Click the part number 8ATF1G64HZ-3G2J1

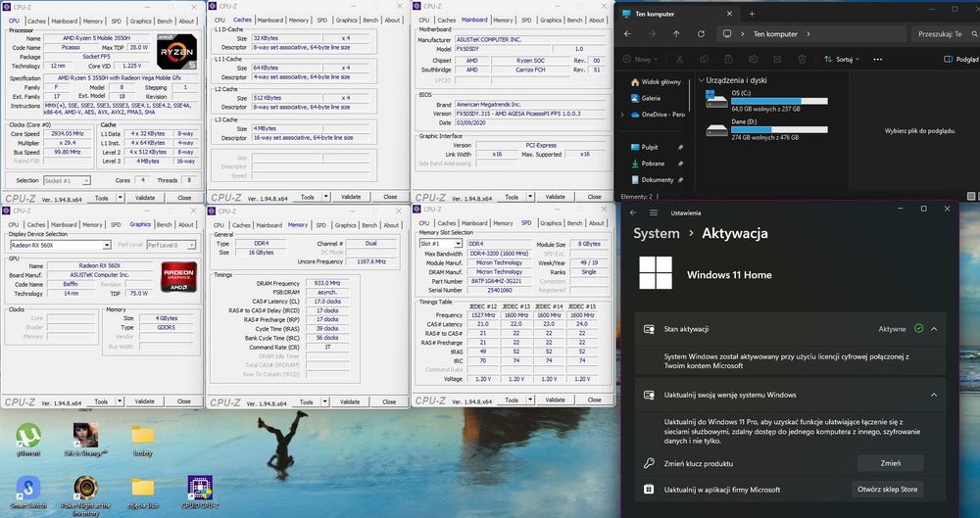tap(500, 281)
